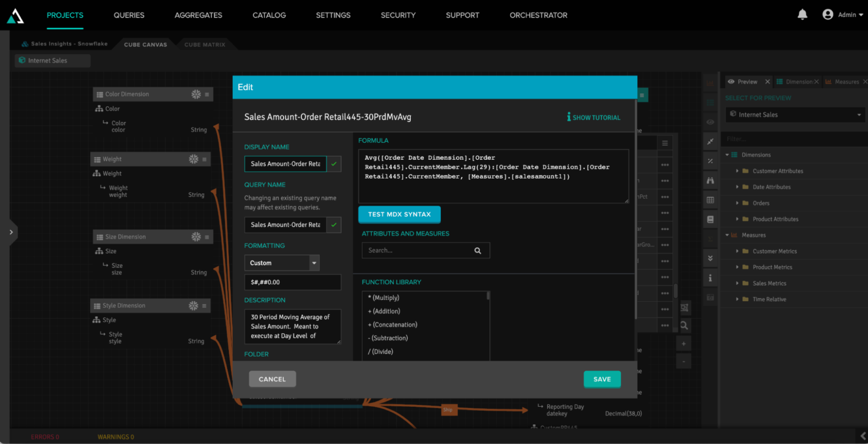Image resolution: width=868 pixels, height=444 pixels.
Task: Expand the Date Attributes folder
Action: click(737, 187)
